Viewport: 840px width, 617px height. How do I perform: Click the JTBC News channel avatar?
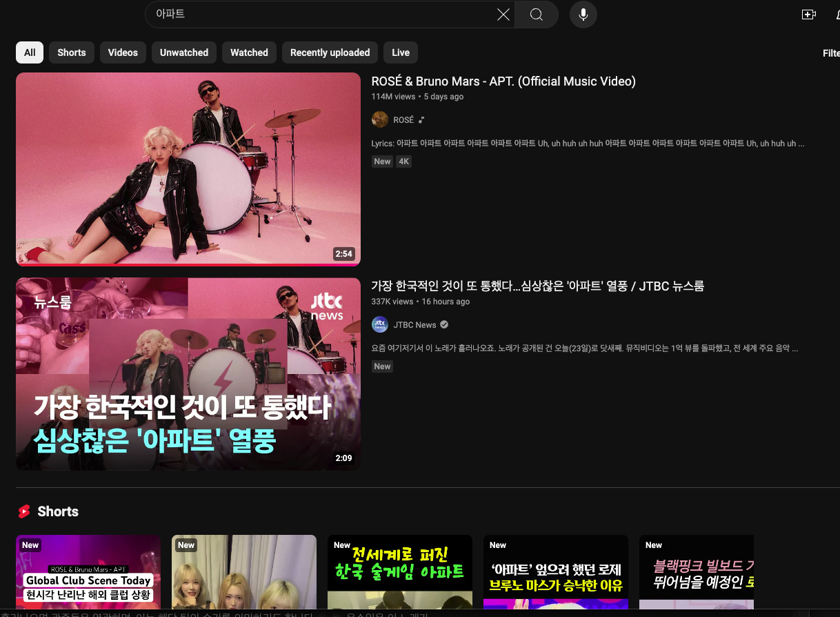point(379,324)
